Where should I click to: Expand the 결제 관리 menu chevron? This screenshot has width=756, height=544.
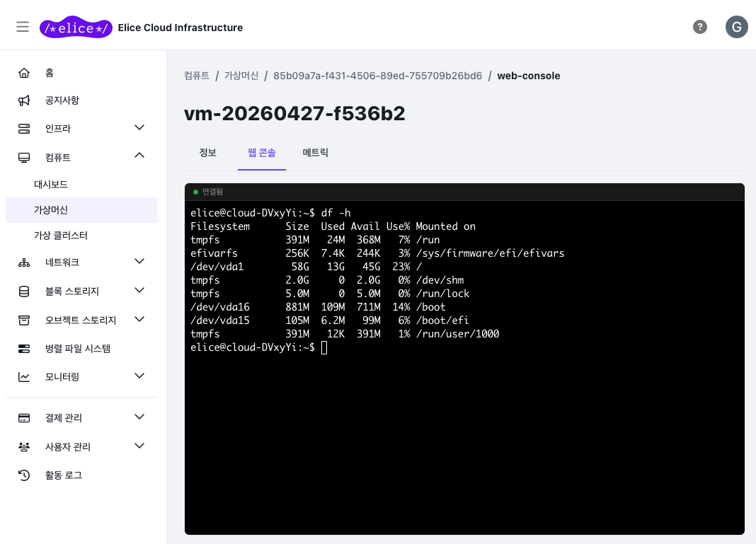(x=139, y=417)
